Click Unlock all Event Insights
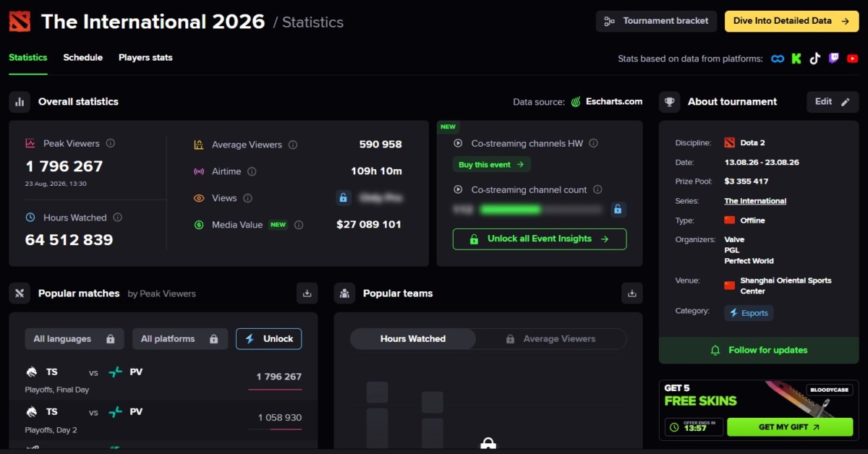The width and height of the screenshot is (868, 454). pyautogui.click(x=540, y=239)
